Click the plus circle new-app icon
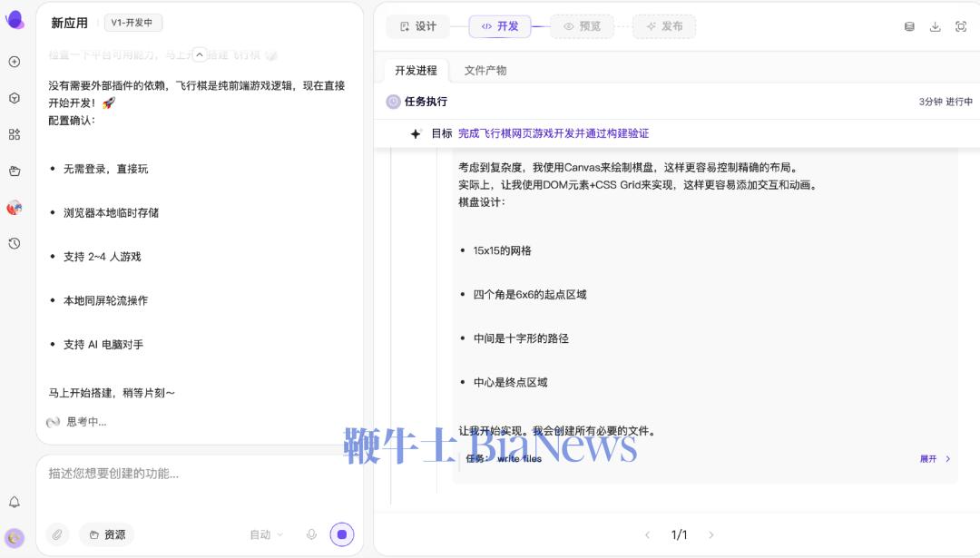 point(15,62)
